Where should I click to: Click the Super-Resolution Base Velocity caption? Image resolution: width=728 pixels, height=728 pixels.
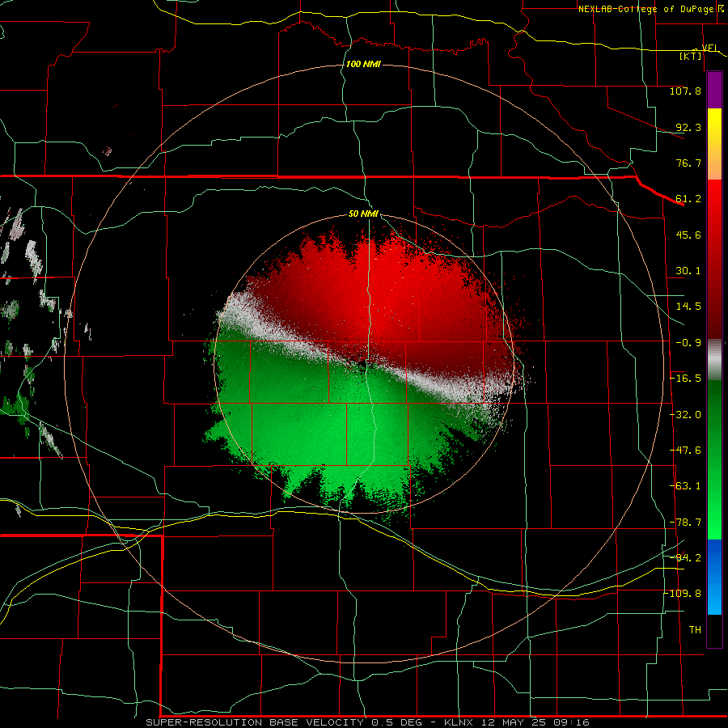[368, 722]
